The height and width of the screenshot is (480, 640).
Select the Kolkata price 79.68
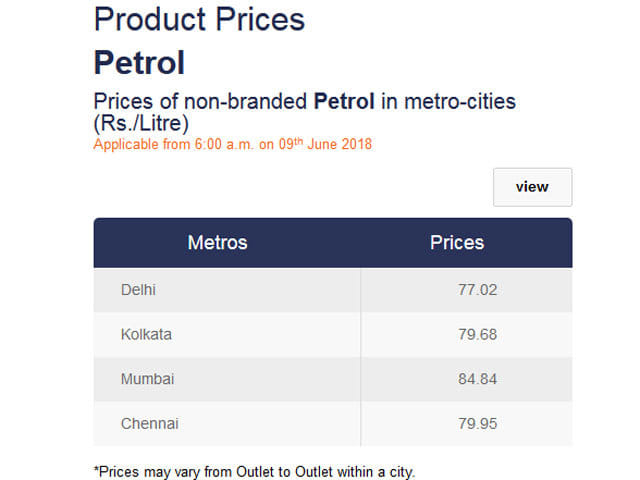point(477,334)
